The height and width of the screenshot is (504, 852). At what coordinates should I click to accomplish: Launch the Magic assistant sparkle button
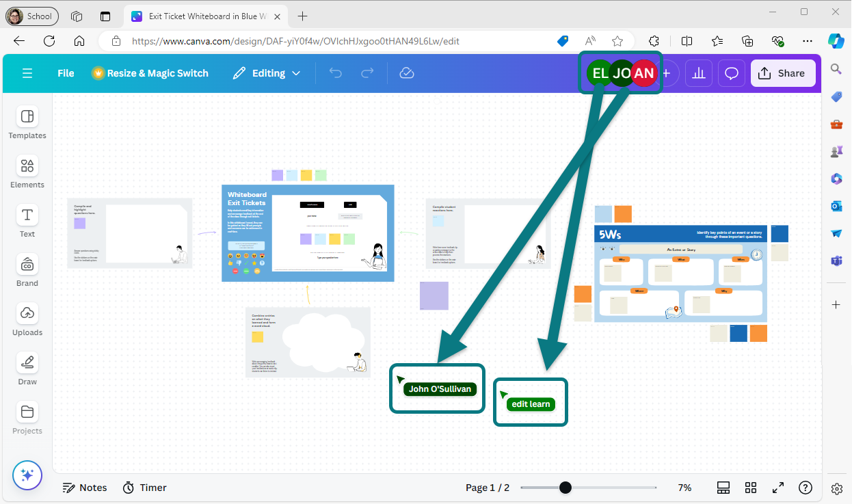pos(27,475)
